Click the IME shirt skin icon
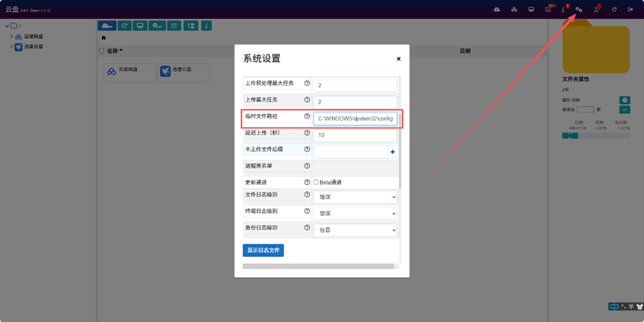 639,306
